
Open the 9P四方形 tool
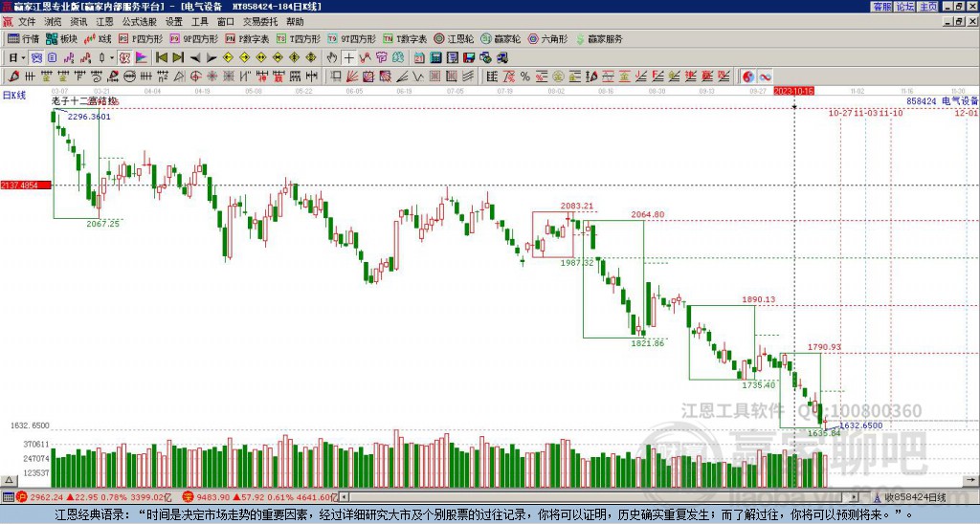pos(193,38)
